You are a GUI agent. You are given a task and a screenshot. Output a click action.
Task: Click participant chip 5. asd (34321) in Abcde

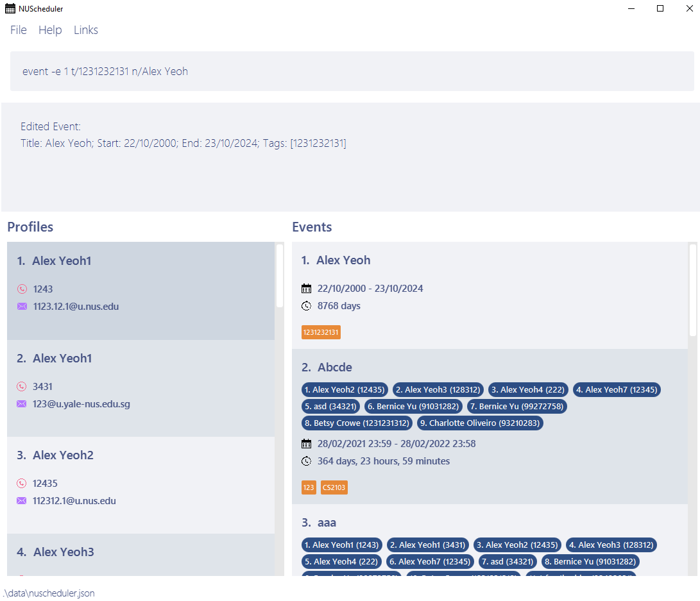pyautogui.click(x=330, y=407)
